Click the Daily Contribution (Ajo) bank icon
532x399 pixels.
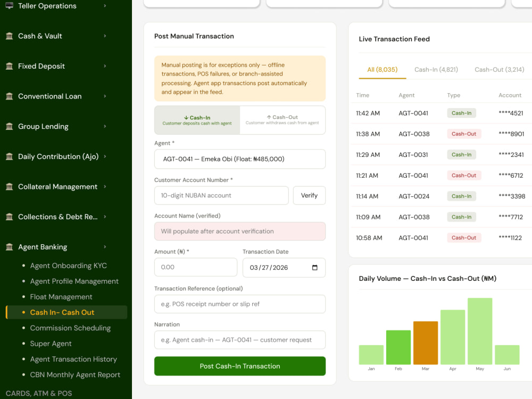[9, 156]
